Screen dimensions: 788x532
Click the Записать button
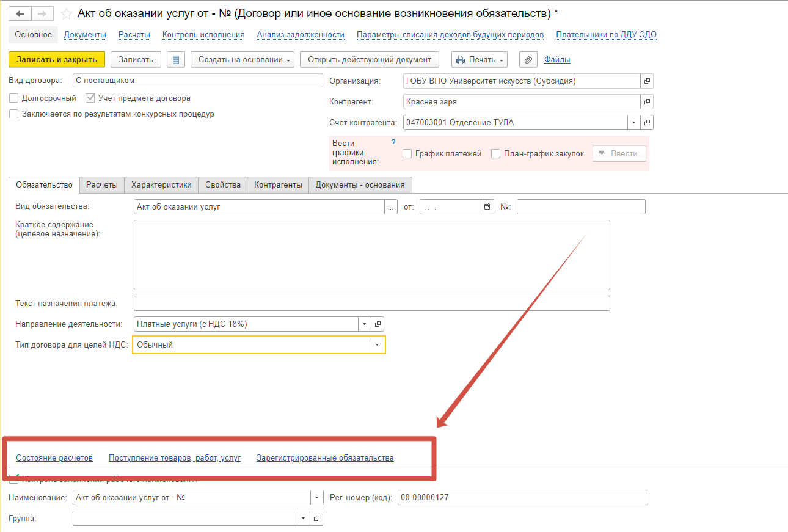pos(136,59)
